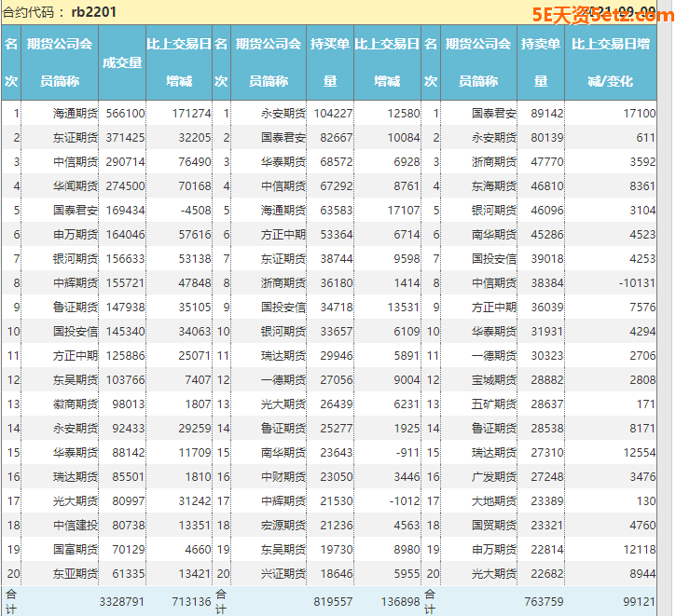676x616 pixels.
Task: Select 东证期货 volume 371425
Action: [x=126, y=137]
